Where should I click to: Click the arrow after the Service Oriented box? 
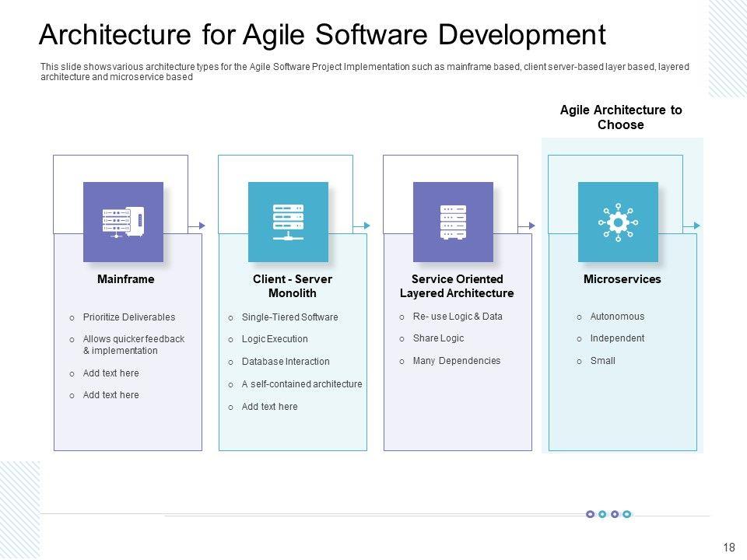(531, 226)
